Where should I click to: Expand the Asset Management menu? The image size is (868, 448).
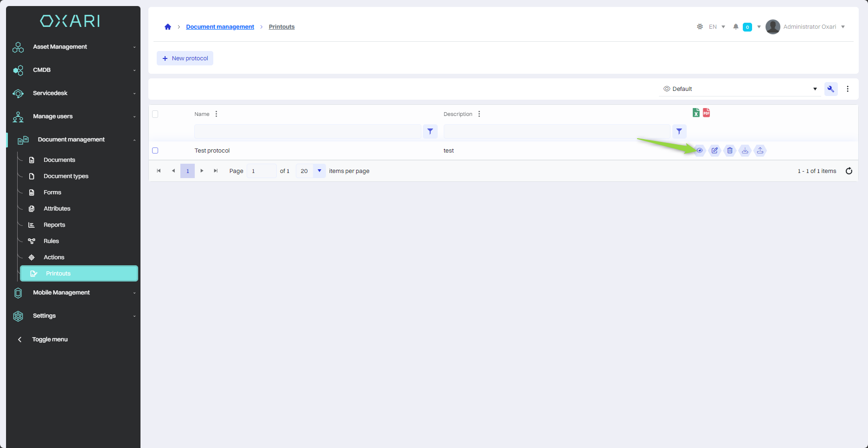73,47
